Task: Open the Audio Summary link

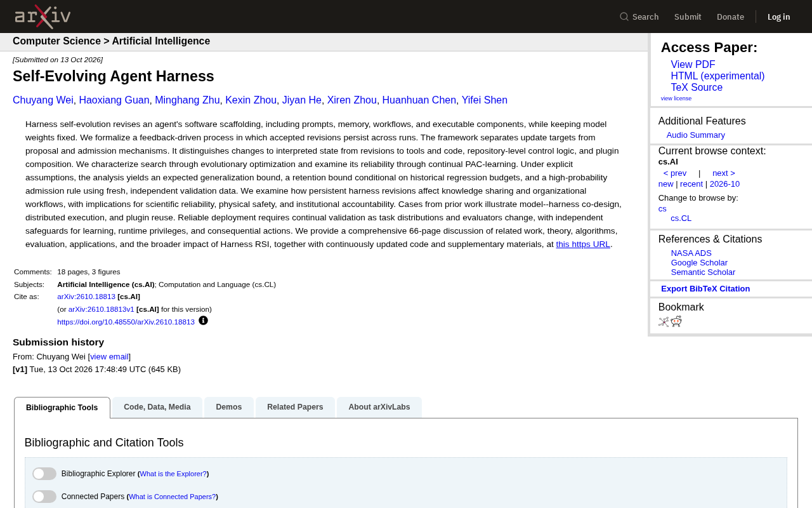Action: (x=695, y=135)
